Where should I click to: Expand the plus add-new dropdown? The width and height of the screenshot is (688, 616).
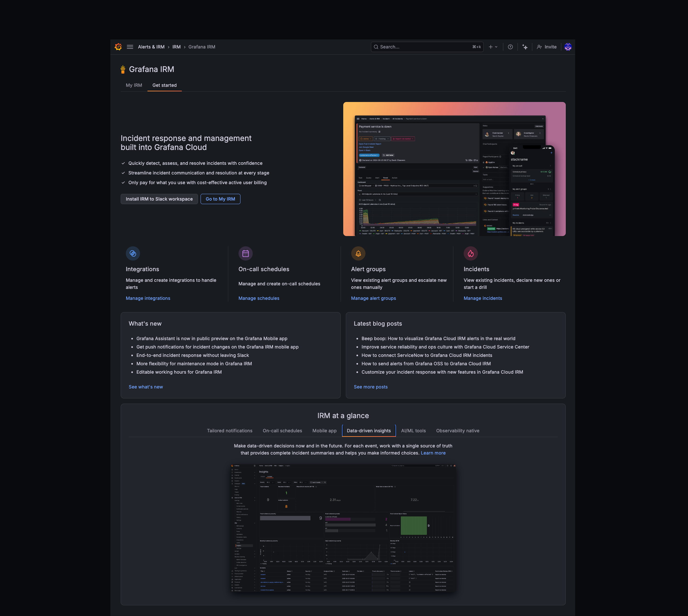pyautogui.click(x=493, y=47)
